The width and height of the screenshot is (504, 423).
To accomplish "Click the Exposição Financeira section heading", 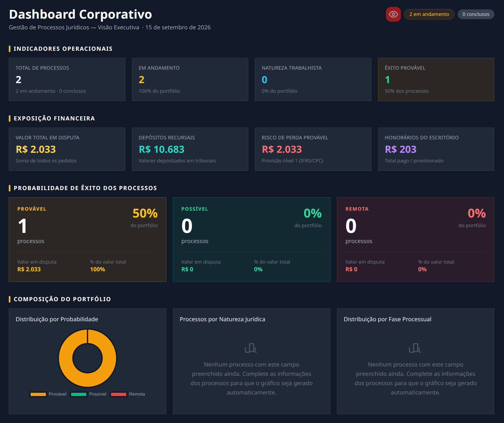I will click(54, 119).
